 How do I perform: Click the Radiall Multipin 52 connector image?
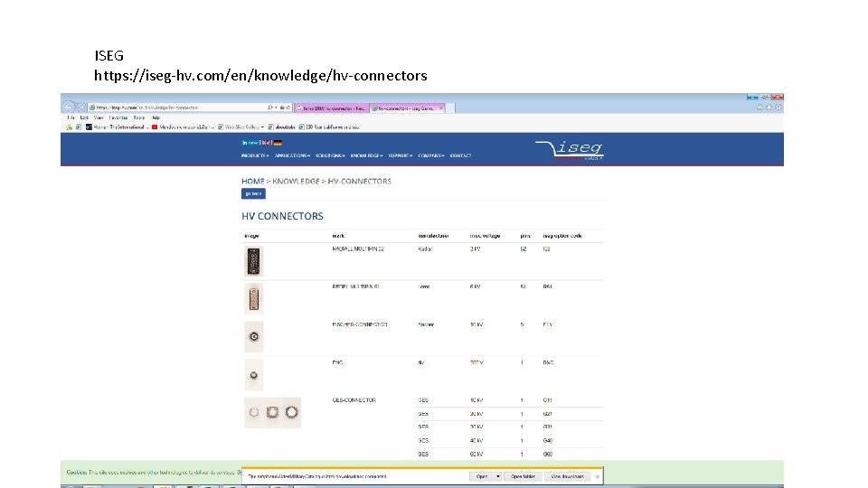pyautogui.click(x=253, y=261)
